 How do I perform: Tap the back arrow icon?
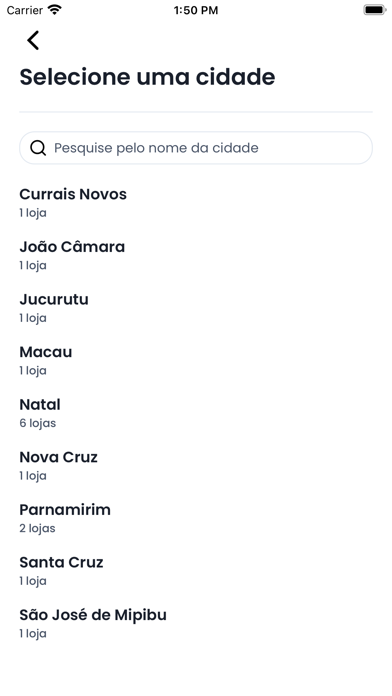[33, 40]
